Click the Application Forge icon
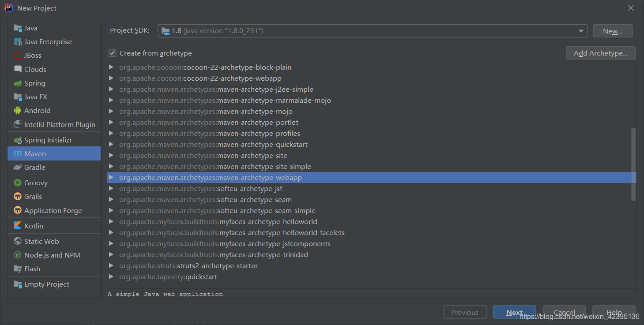Screen dimensions: 644x325 point(18,210)
